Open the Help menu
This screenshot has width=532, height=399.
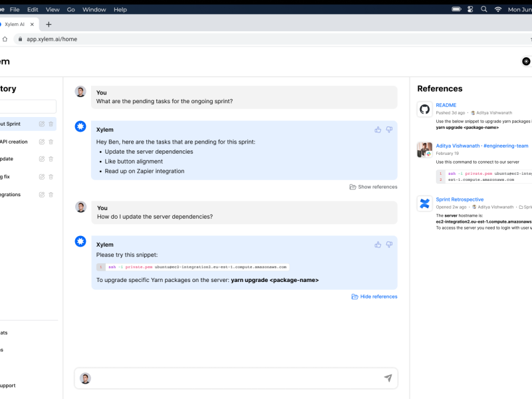click(120, 9)
